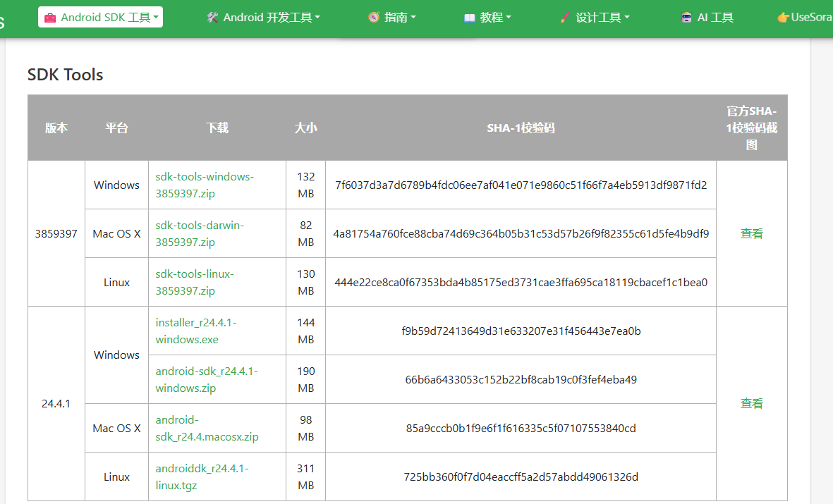The height and width of the screenshot is (504, 833).
Task: Download sdk-tools-darwin-3859397.zip
Action: (200, 234)
